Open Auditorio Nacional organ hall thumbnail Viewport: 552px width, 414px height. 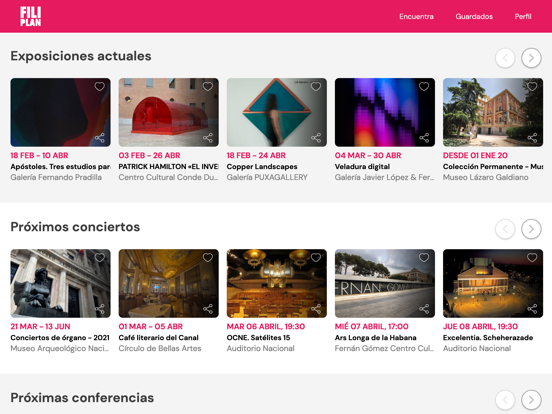pos(276,283)
